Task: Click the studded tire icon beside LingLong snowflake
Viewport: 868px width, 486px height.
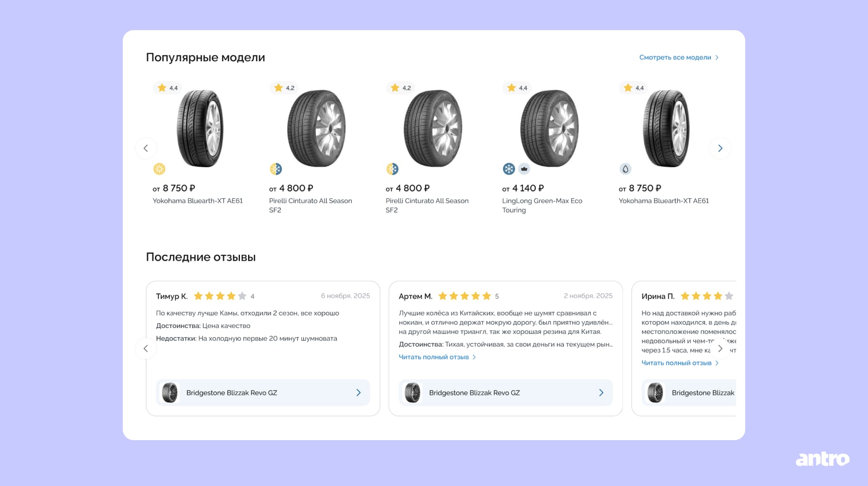Action: [524, 169]
